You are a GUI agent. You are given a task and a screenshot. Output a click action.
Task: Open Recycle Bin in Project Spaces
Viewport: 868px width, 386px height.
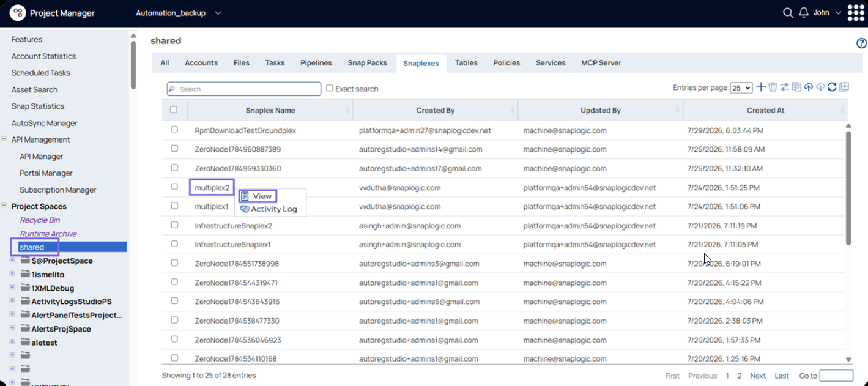40,220
